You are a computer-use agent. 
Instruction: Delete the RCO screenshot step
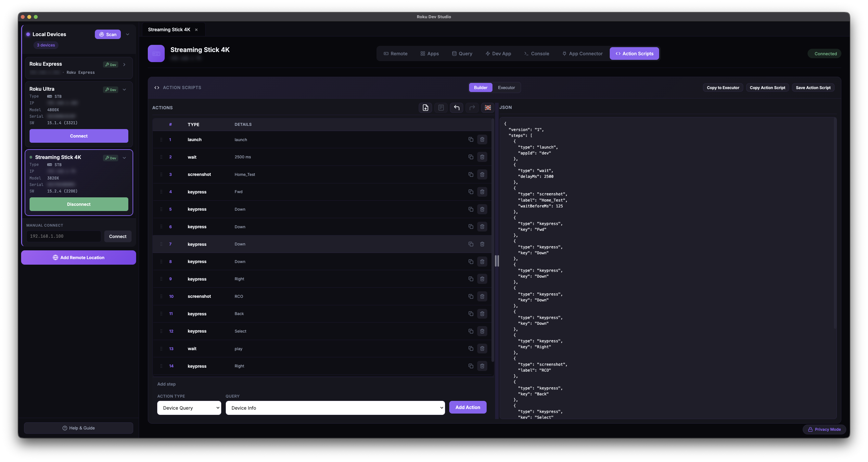[482, 297]
